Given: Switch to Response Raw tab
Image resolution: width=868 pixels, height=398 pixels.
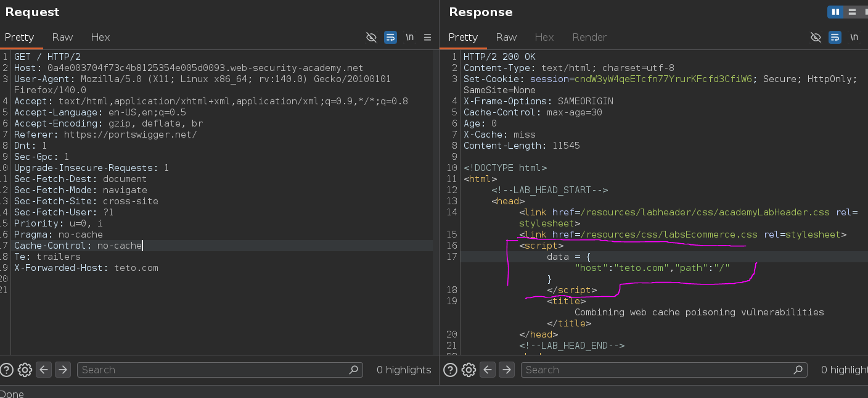Looking at the screenshot, I should pyautogui.click(x=506, y=37).
